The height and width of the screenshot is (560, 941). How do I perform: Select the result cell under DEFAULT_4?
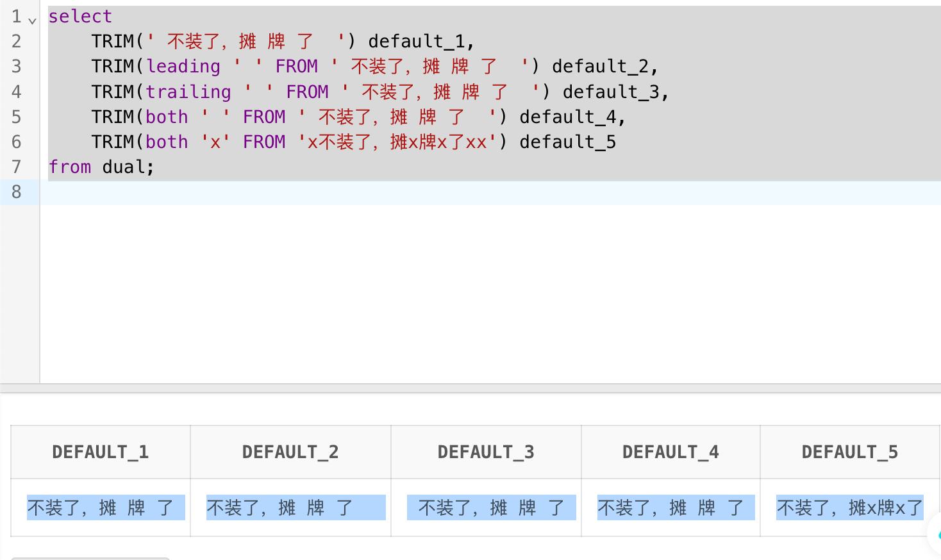670,507
